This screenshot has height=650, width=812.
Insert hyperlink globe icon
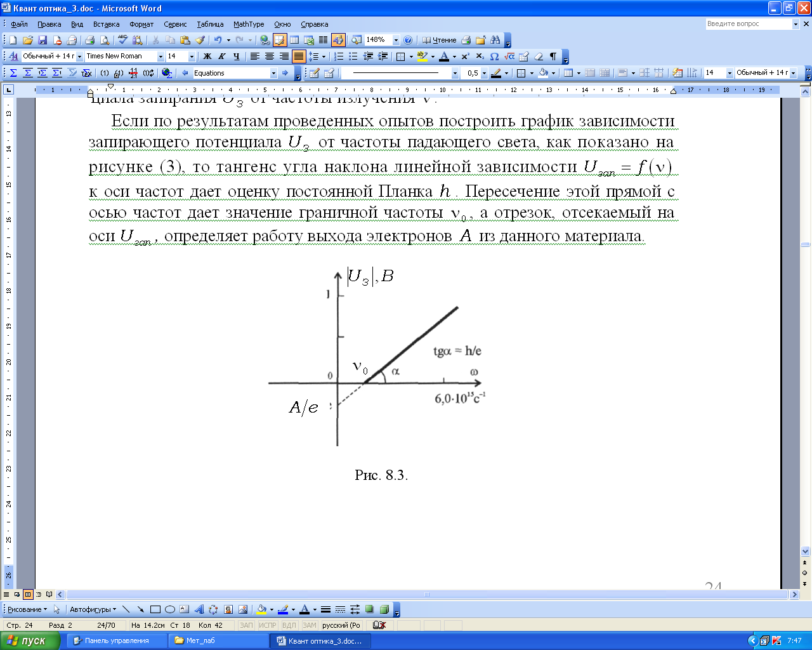tap(265, 40)
